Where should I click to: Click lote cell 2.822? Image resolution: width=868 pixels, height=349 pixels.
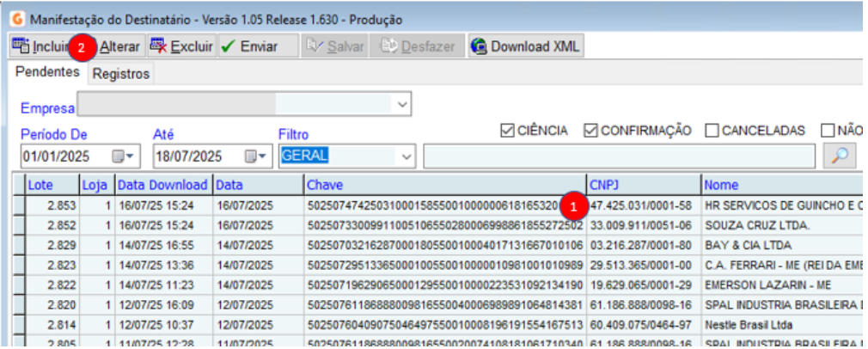click(52, 285)
